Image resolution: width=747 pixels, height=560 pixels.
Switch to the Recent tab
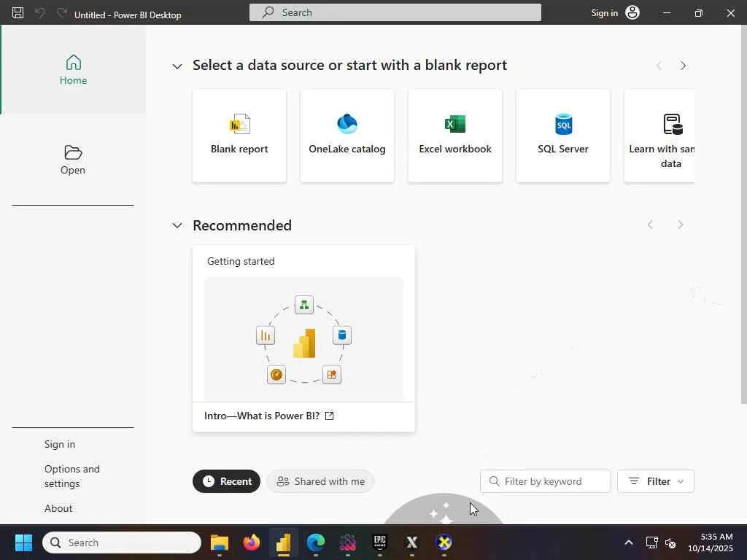click(226, 481)
